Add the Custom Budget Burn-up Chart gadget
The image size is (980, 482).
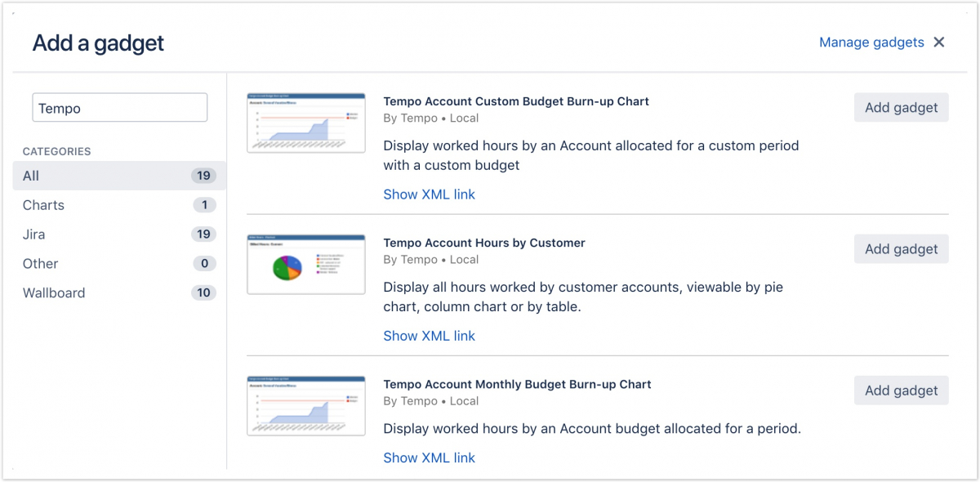(901, 108)
